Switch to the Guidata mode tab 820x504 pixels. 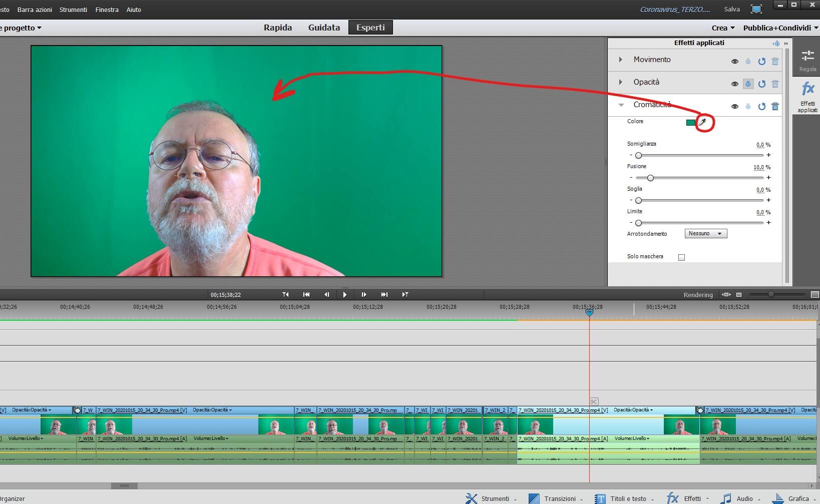pyautogui.click(x=324, y=28)
